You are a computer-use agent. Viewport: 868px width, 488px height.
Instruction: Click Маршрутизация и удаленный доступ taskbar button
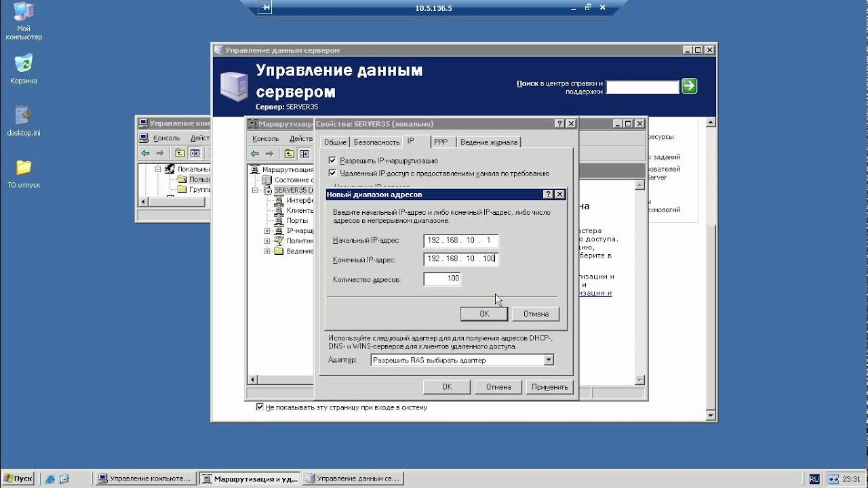(249, 479)
